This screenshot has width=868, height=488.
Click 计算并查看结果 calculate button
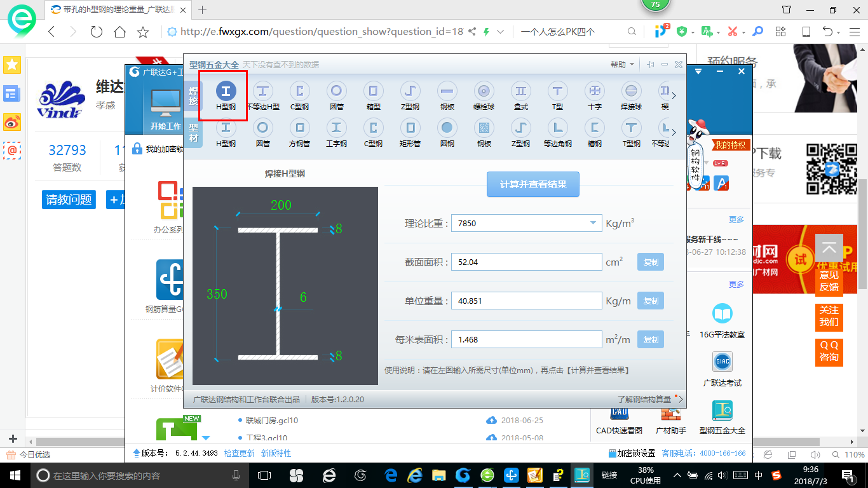(x=533, y=184)
